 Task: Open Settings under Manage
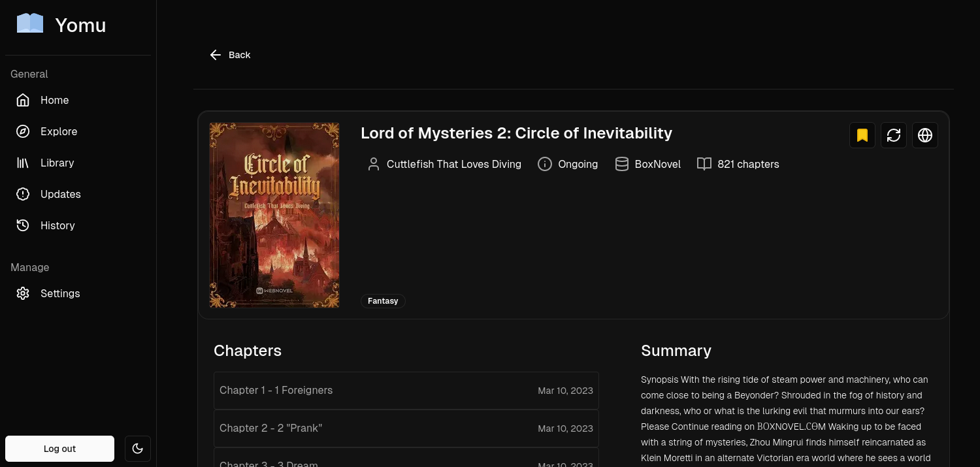point(78,293)
